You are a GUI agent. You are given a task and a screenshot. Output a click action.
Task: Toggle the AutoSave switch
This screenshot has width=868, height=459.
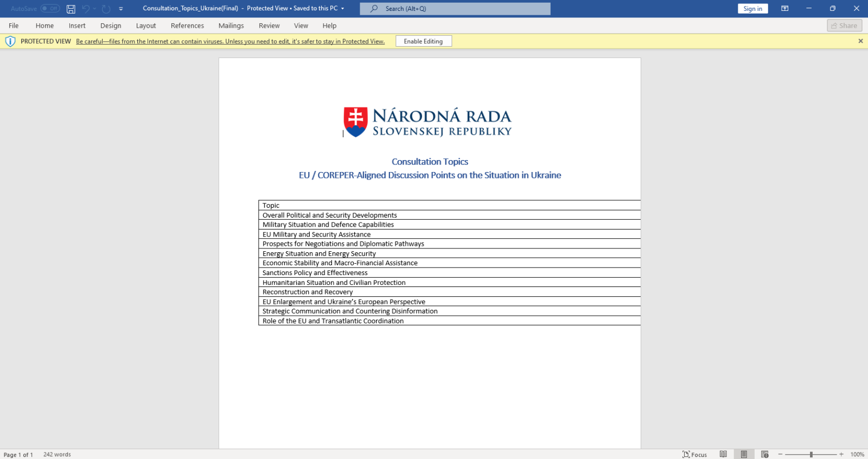[50, 9]
